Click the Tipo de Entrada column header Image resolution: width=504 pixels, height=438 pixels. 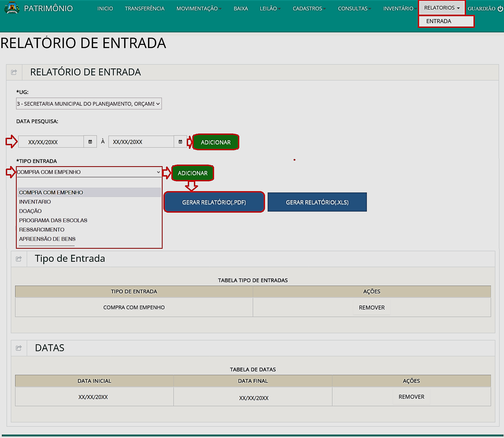click(x=134, y=291)
